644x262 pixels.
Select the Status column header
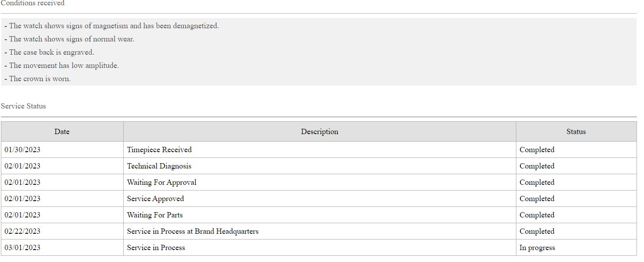(576, 131)
